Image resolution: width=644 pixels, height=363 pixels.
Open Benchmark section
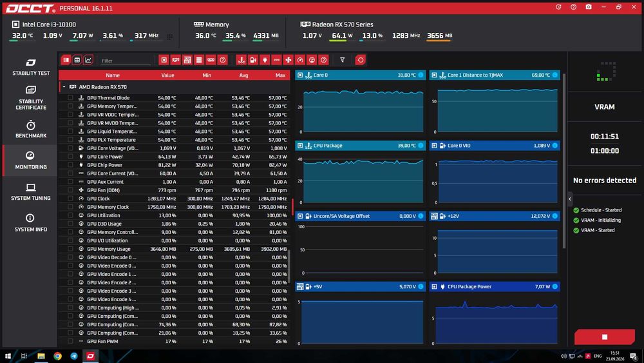[x=30, y=129]
